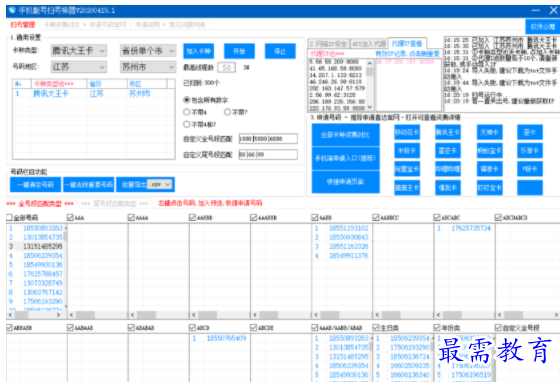Click left scroll arrow under 全部号码 list
The width and height of the screenshot is (560, 382).
coord(10,315)
